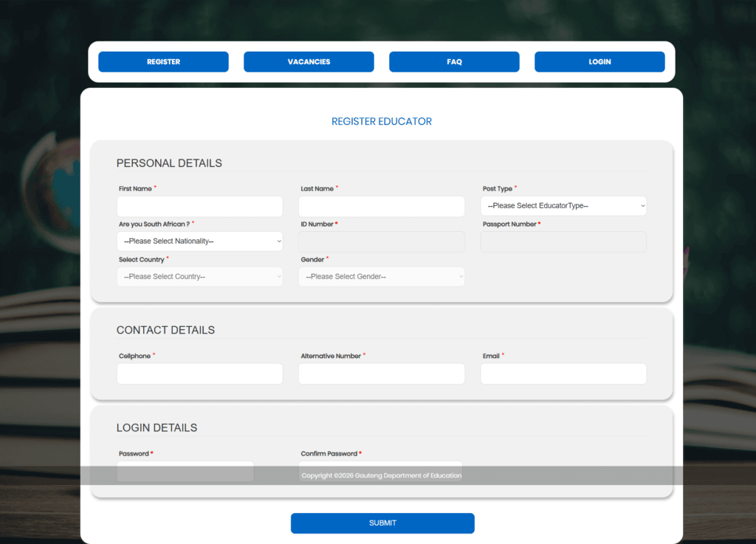The image size is (756, 544).
Task: Click the Cellphone input field
Action: click(199, 373)
